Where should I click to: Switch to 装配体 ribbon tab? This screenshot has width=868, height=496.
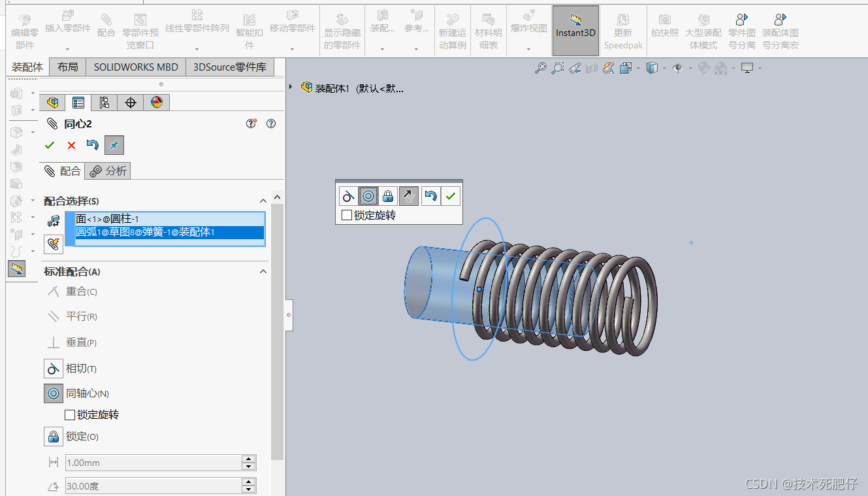(27, 67)
